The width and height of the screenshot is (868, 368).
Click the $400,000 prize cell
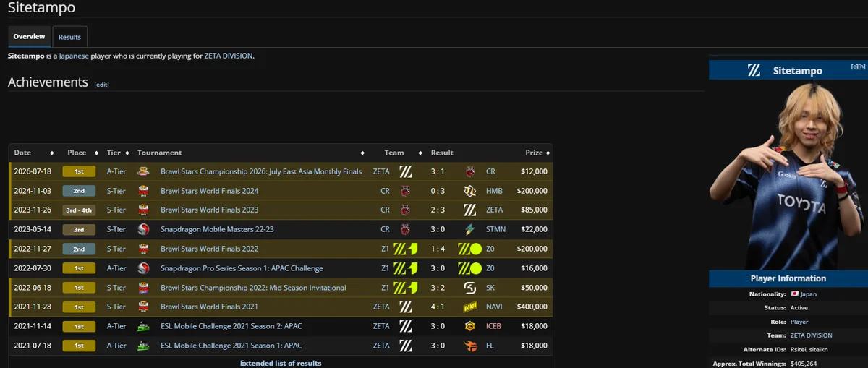point(532,307)
